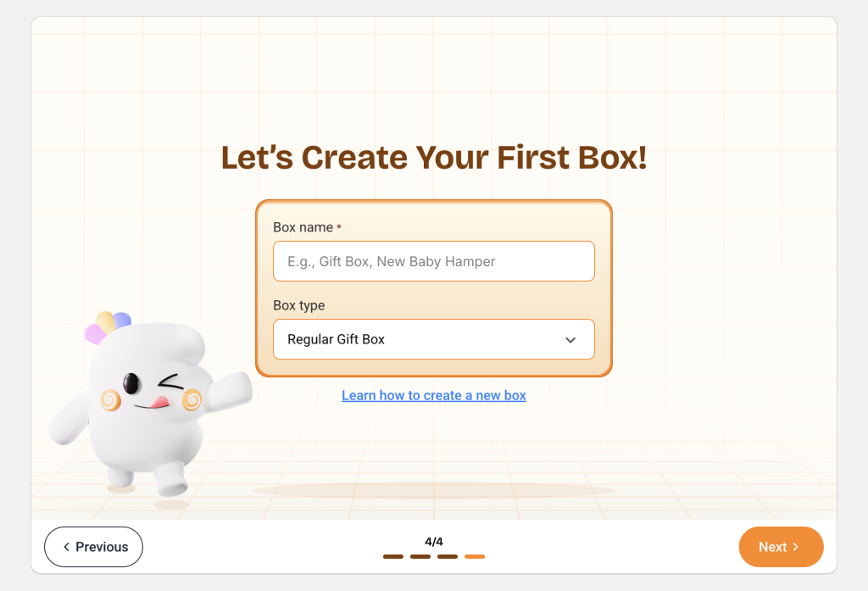868x591 pixels.
Task: Click the 4/4 step counter
Action: [434, 541]
